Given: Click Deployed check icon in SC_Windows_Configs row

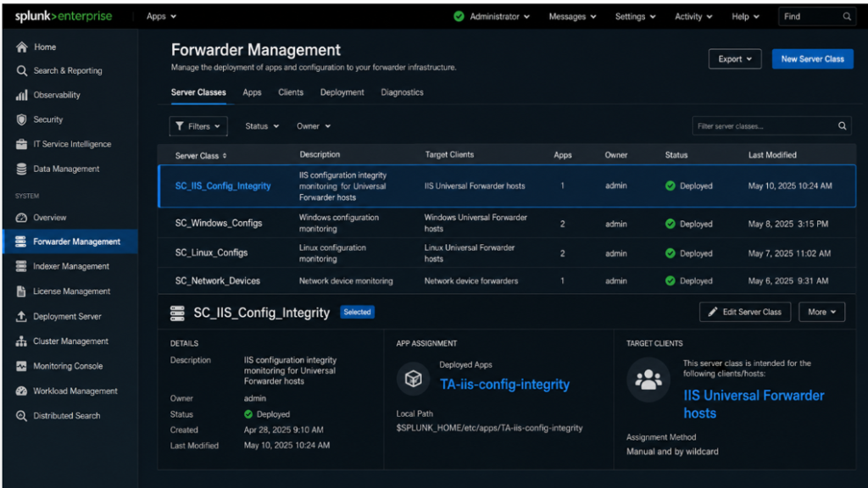Looking at the screenshot, I should click(x=670, y=224).
